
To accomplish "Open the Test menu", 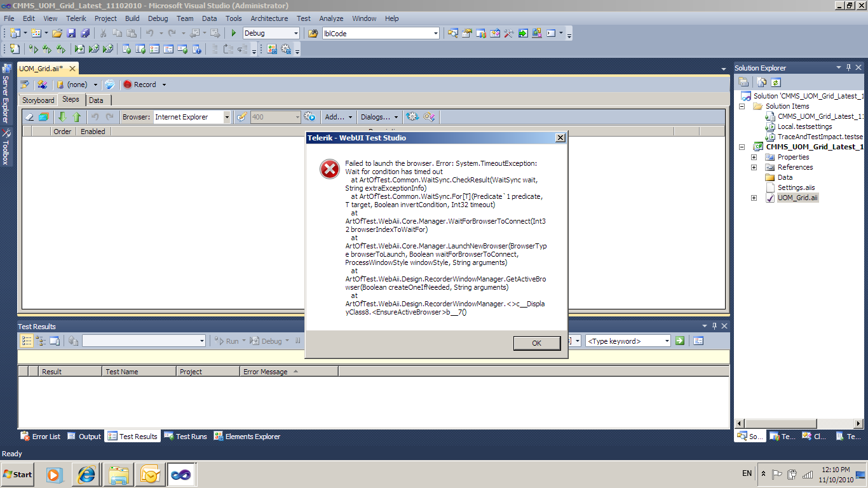I will pos(304,18).
